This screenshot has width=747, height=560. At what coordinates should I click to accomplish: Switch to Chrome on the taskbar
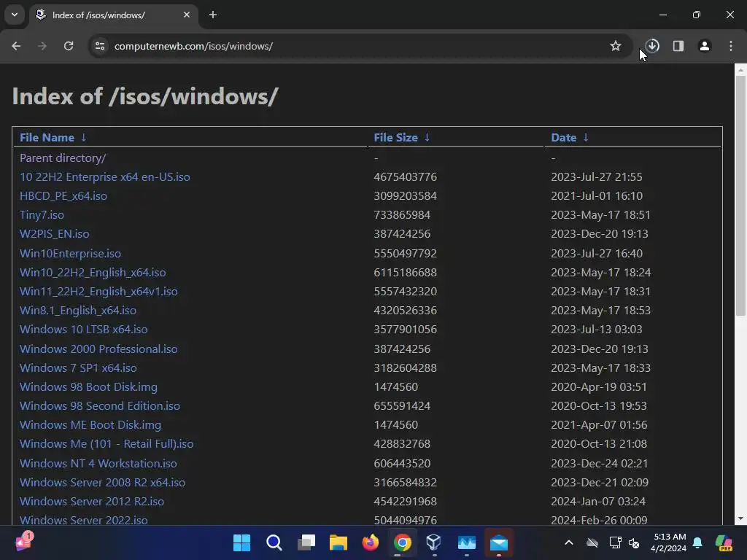403,542
